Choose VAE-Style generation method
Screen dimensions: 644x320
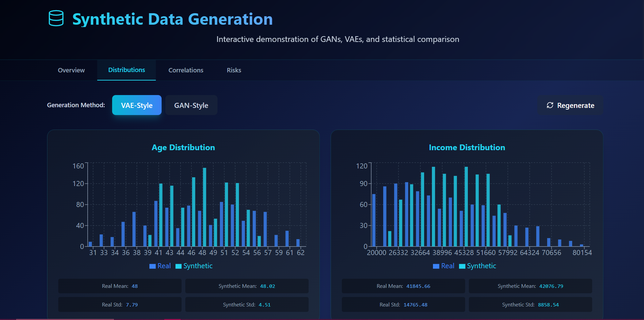137,105
